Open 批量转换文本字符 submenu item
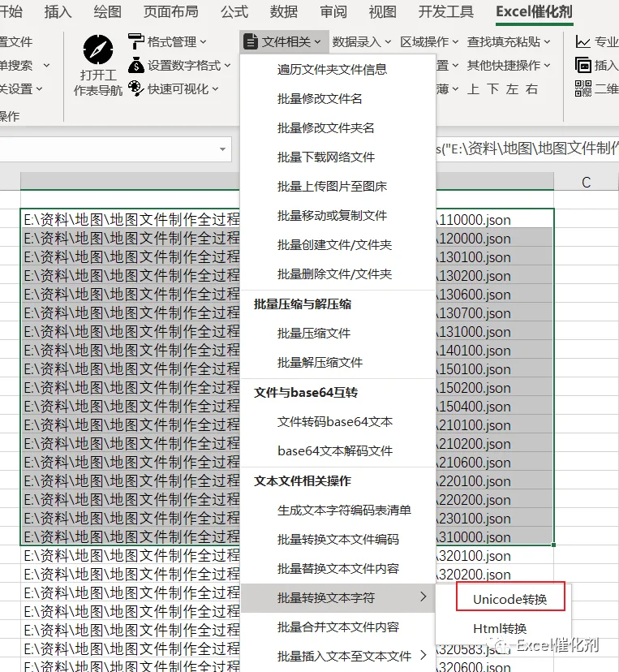Viewport: 619px width, 672px height. (x=337, y=598)
